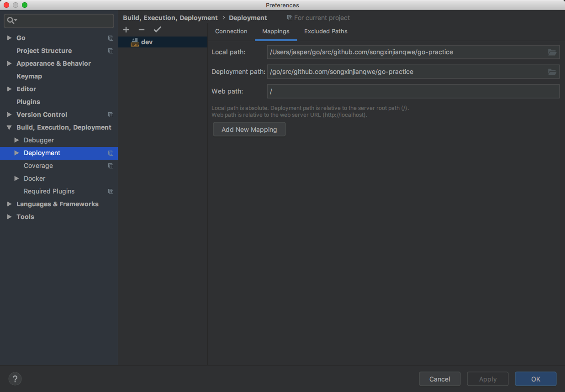Expand the Docker node

pos(16,178)
